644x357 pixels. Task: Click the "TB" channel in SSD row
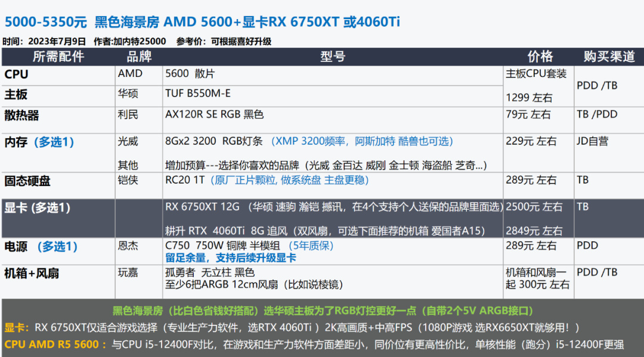pos(583,180)
